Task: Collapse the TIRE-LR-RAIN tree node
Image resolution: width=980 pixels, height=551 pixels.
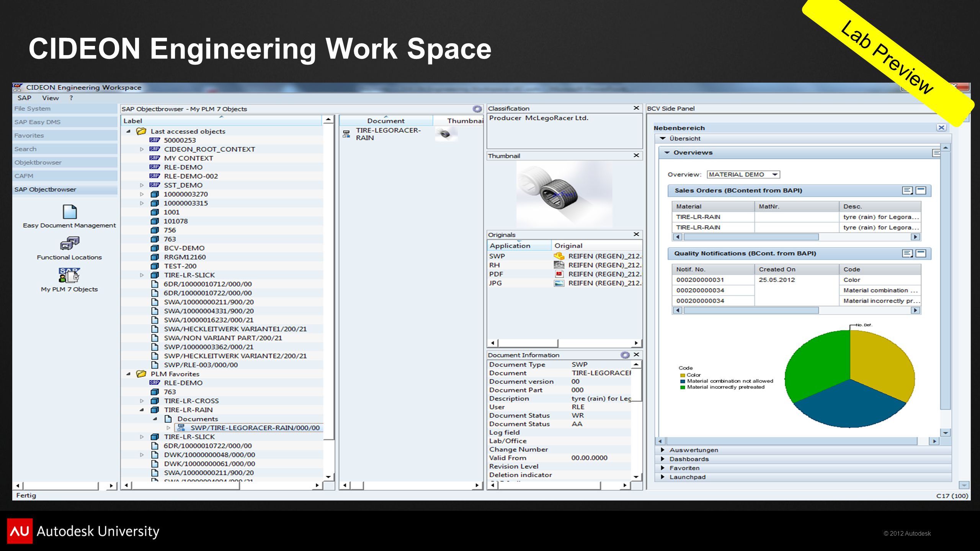Action: (x=142, y=410)
